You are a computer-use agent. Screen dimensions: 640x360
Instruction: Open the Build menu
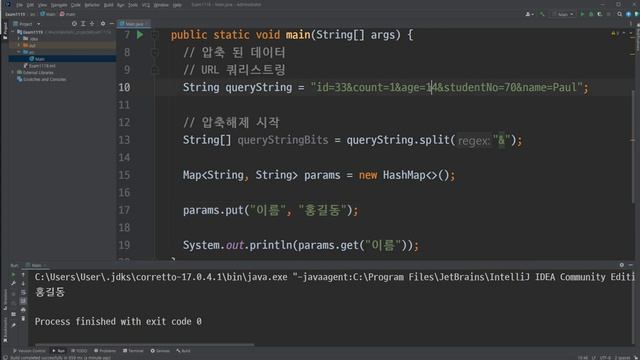pyautogui.click(x=109, y=5)
